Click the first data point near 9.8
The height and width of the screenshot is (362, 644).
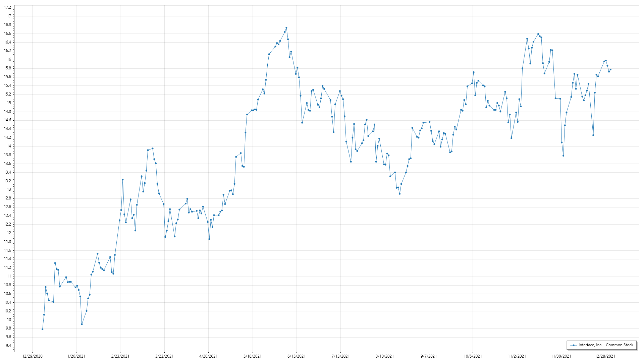tap(42, 329)
